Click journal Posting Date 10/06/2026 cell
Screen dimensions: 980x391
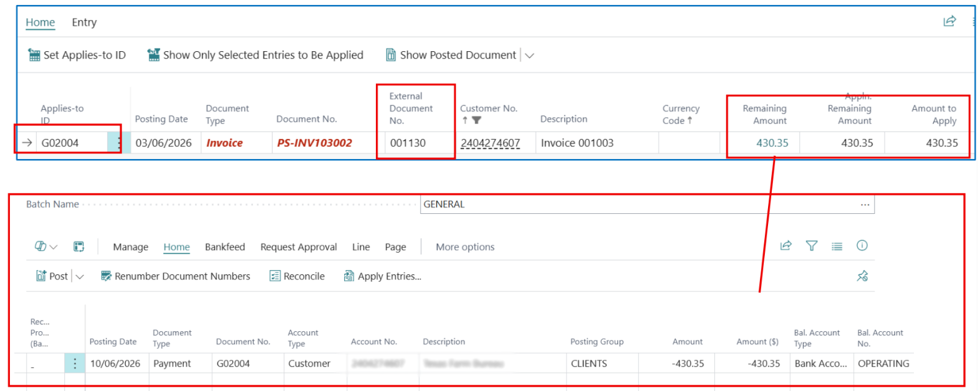pos(115,364)
